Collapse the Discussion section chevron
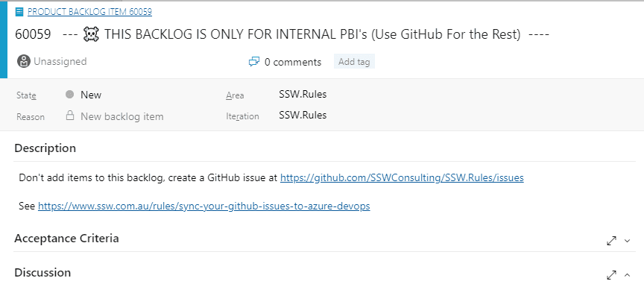Viewport: 644px width, 284px height. tap(627, 274)
